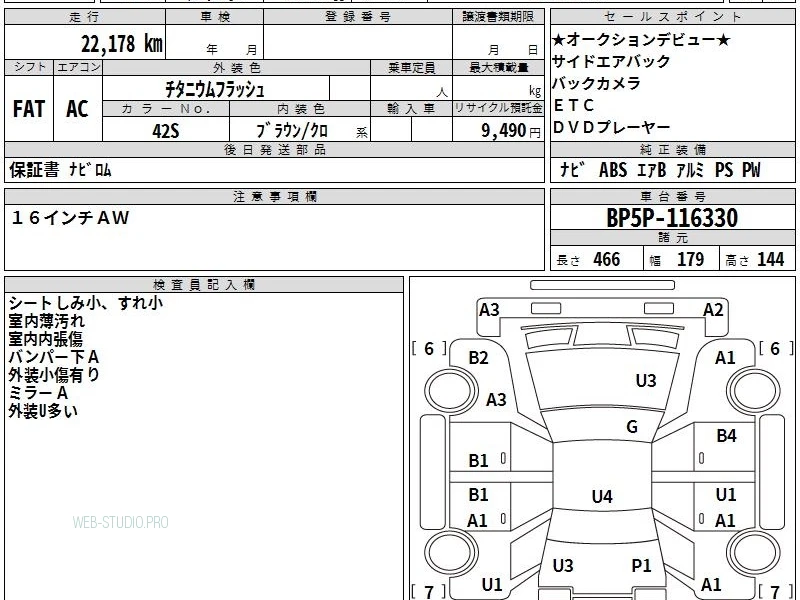Screen dimensions: 800x600
Task: Select chassis number BP5P-116330
Action: (672, 218)
